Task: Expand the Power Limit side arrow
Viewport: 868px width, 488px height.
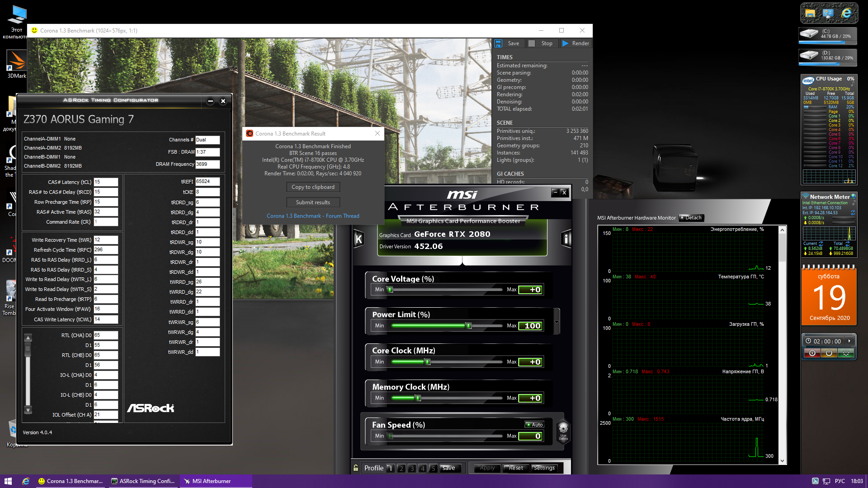Action: coord(557,322)
